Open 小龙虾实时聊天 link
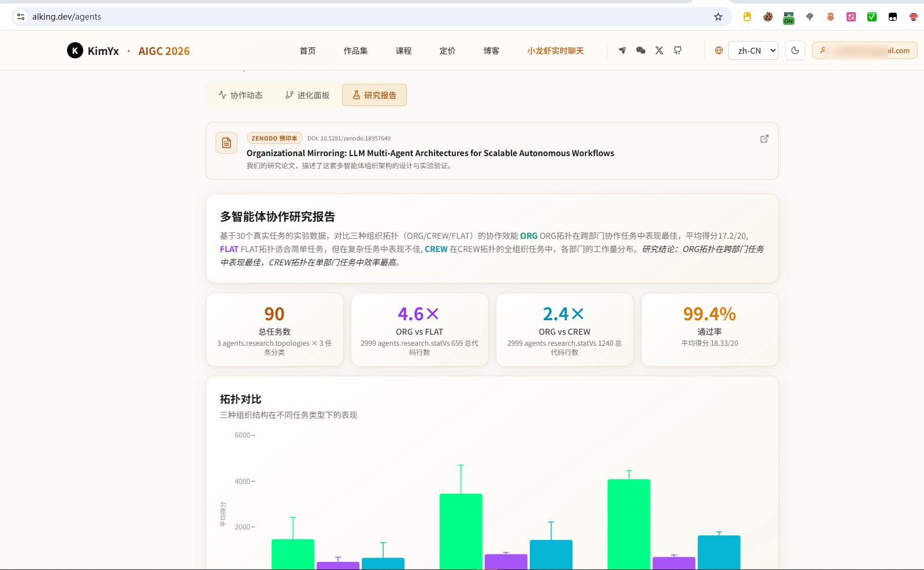Image resolution: width=924 pixels, height=570 pixels. coord(555,51)
